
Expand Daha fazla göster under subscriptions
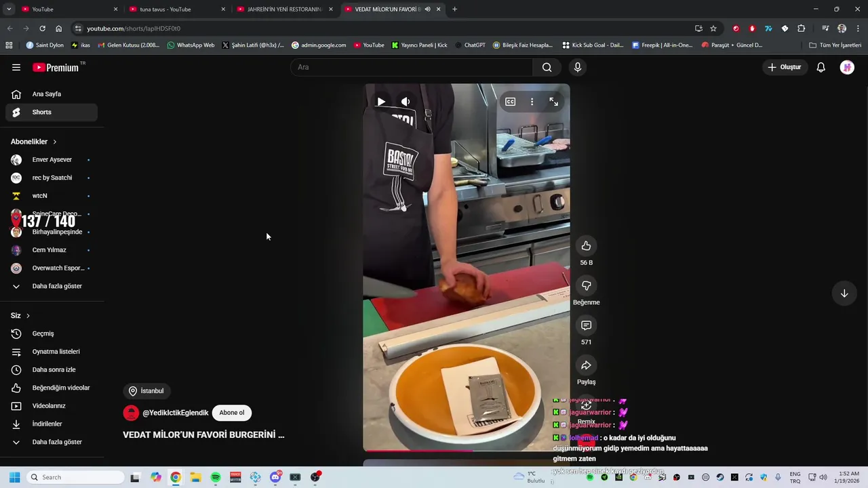(52, 286)
